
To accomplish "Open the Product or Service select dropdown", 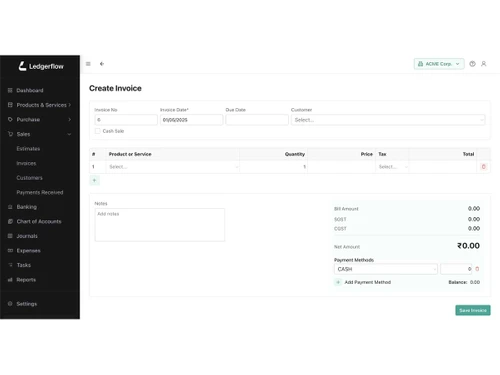I will [x=173, y=167].
